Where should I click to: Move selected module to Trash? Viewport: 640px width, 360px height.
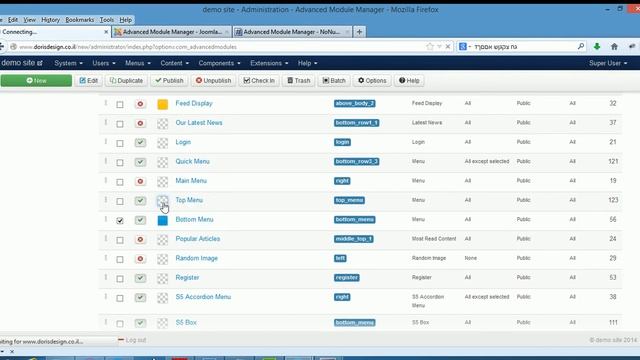298,80
